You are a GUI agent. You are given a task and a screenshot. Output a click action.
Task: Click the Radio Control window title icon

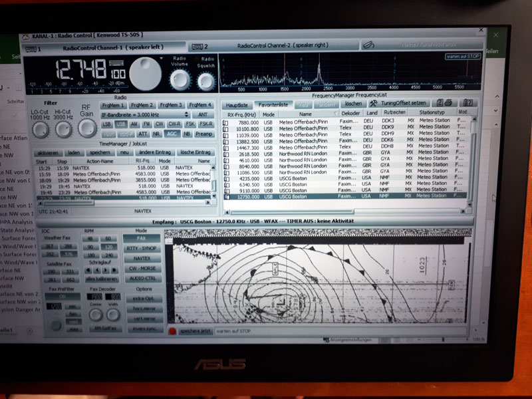tap(25, 37)
